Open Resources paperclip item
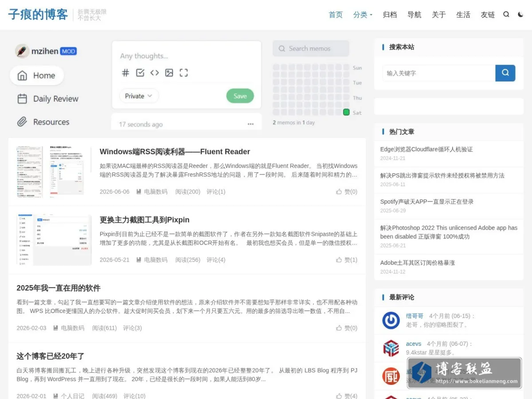 pos(43,122)
